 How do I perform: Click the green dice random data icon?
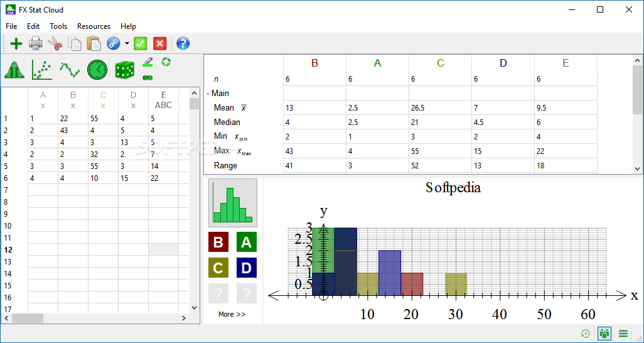126,70
